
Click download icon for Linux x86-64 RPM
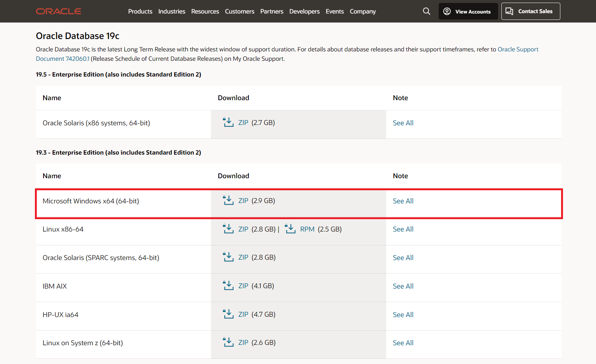click(x=290, y=229)
